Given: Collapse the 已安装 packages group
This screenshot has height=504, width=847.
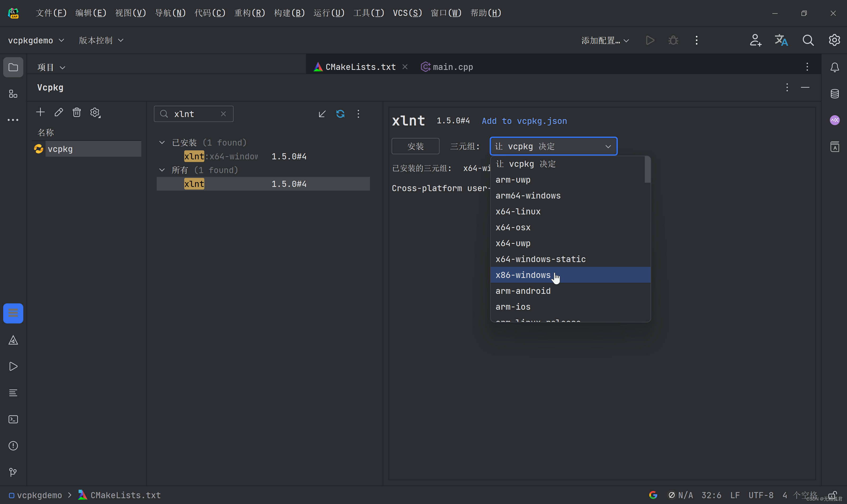Looking at the screenshot, I should tap(162, 143).
